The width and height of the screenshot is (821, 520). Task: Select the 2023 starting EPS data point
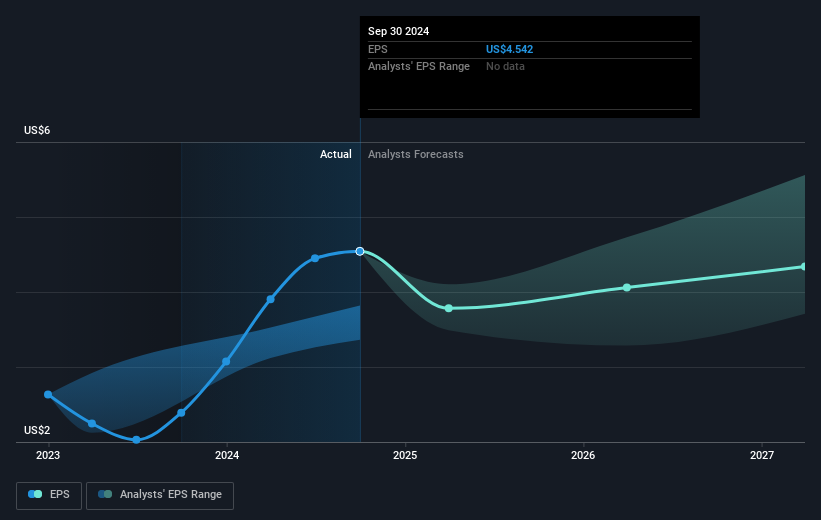(48, 394)
